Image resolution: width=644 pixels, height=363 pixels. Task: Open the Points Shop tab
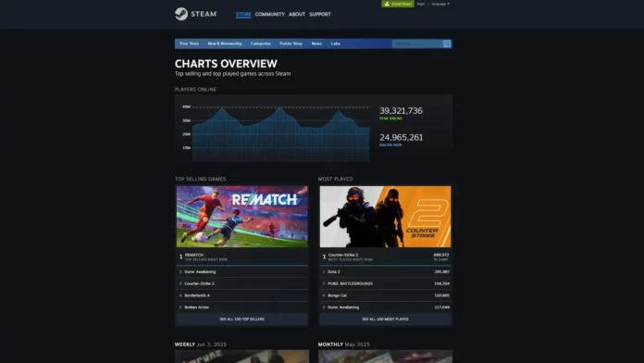coord(291,44)
